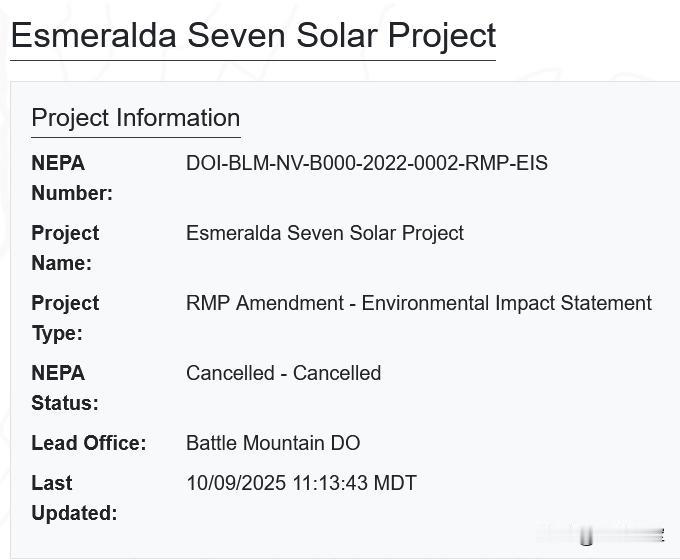Click the word Statement in the project type
The width and height of the screenshot is (680, 560).
(x=607, y=303)
